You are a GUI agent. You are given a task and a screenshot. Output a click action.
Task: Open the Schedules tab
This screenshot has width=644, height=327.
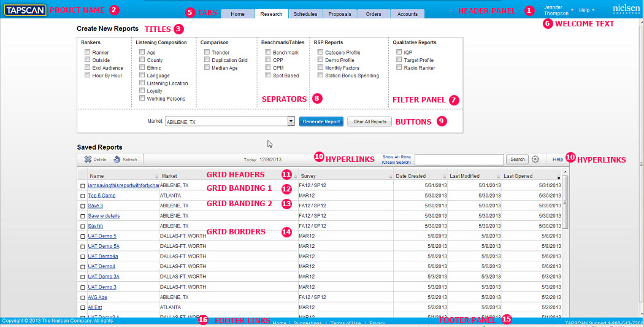[305, 14]
